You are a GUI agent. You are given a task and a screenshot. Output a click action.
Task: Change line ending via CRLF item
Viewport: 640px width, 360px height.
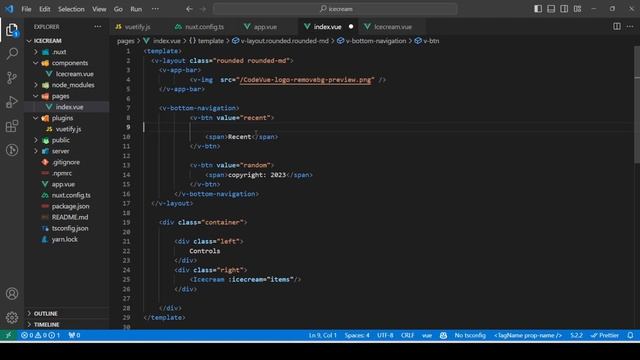[x=407, y=335]
